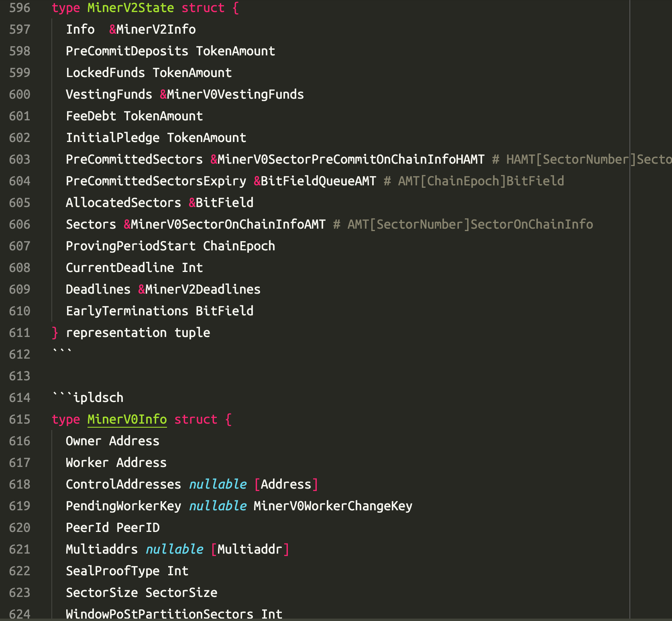Click the WindowPoStPartitionSectors field name
The image size is (672, 621).
click(160, 614)
